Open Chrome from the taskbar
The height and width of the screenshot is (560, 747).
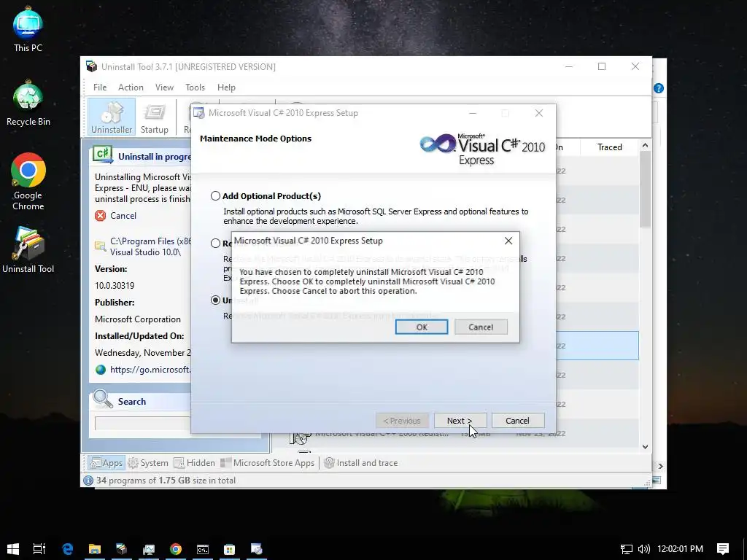pos(176,549)
